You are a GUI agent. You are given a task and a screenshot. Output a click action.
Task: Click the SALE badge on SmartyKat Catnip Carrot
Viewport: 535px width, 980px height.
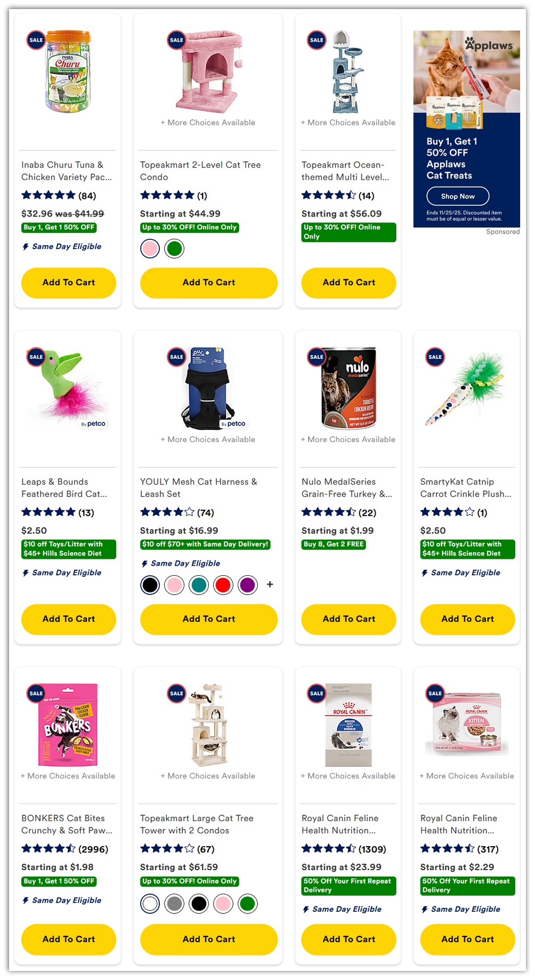[435, 357]
